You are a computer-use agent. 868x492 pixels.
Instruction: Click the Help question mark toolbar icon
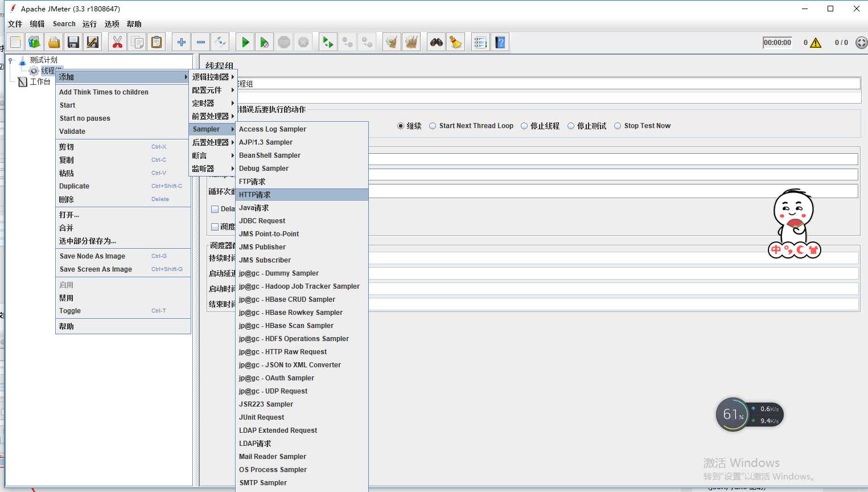[x=500, y=42]
